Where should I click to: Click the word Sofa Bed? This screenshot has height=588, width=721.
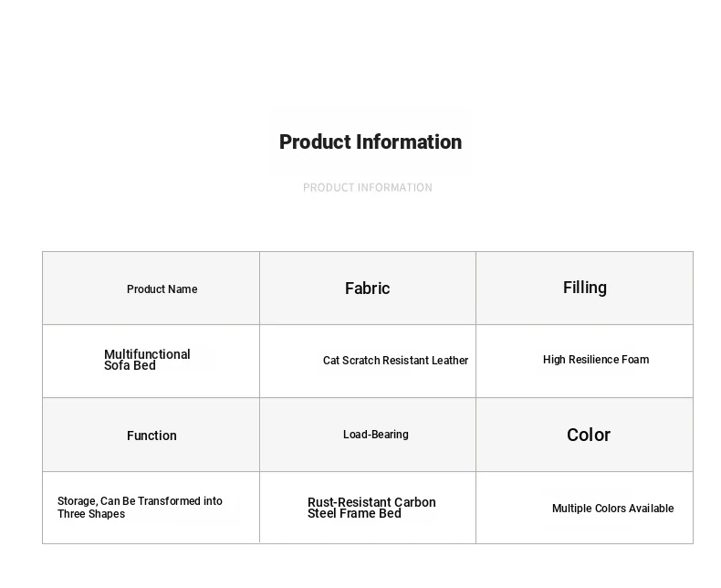point(130,366)
